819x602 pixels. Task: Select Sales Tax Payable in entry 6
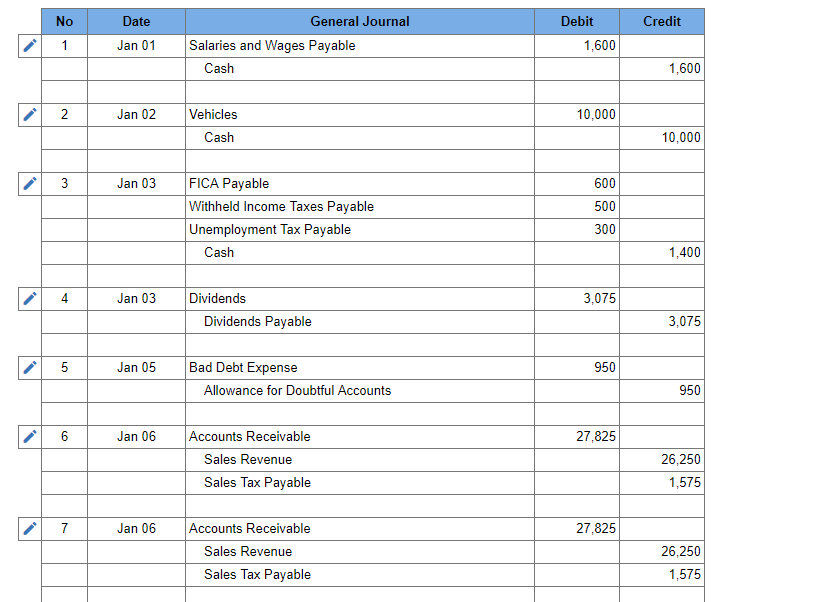[360, 482]
